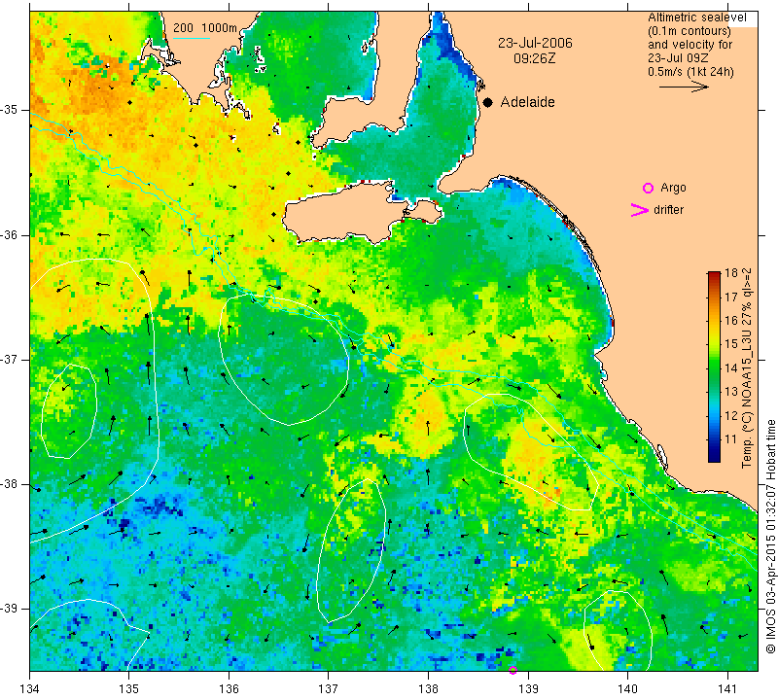Click the date text 23-Jul-2006
This screenshot has height=700, width=778.
click(x=535, y=43)
